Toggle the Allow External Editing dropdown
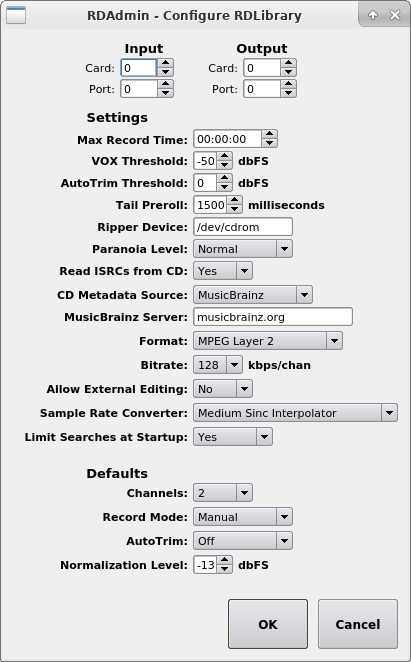 click(x=223, y=389)
